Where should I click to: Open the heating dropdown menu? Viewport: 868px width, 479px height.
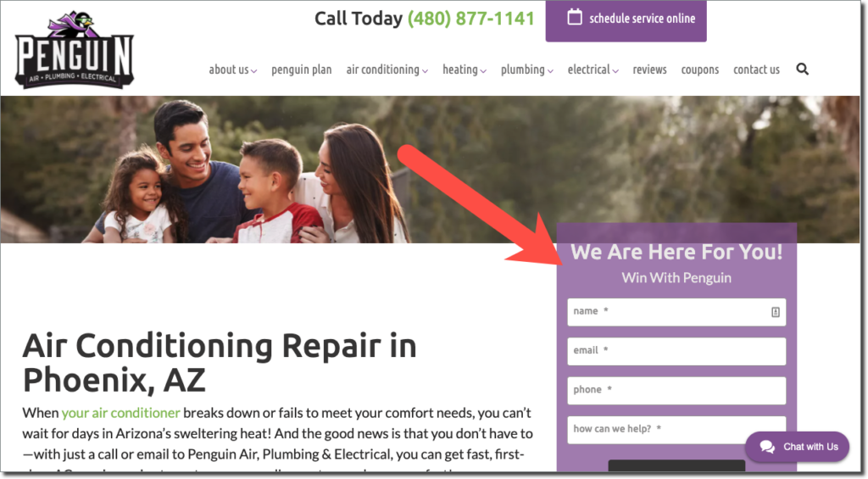(x=464, y=70)
